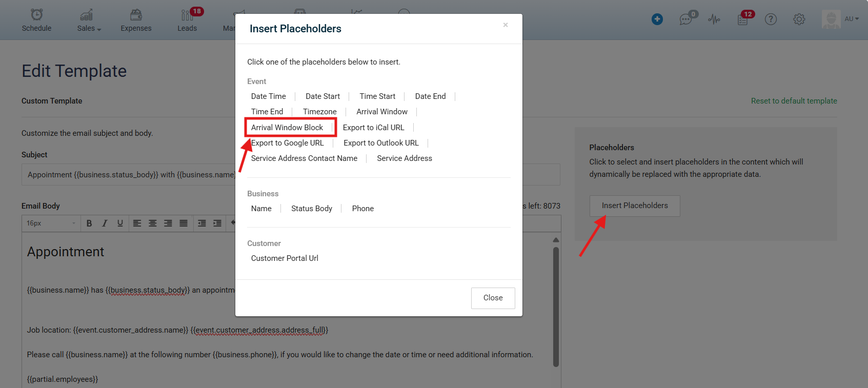Click Reset to default template link

click(794, 101)
